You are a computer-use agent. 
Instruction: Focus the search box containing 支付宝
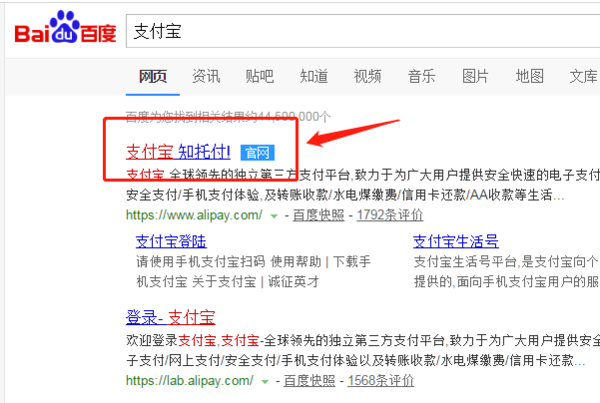coord(363,31)
